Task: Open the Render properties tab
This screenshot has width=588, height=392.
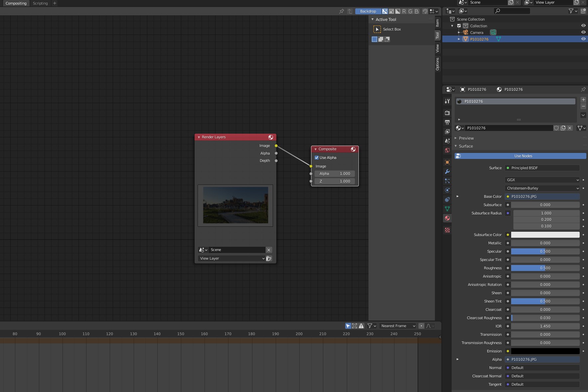Action: pyautogui.click(x=447, y=113)
